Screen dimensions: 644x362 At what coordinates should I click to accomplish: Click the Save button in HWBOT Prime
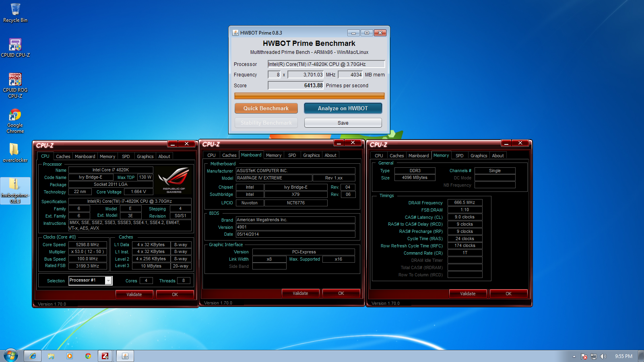[343, 123]
